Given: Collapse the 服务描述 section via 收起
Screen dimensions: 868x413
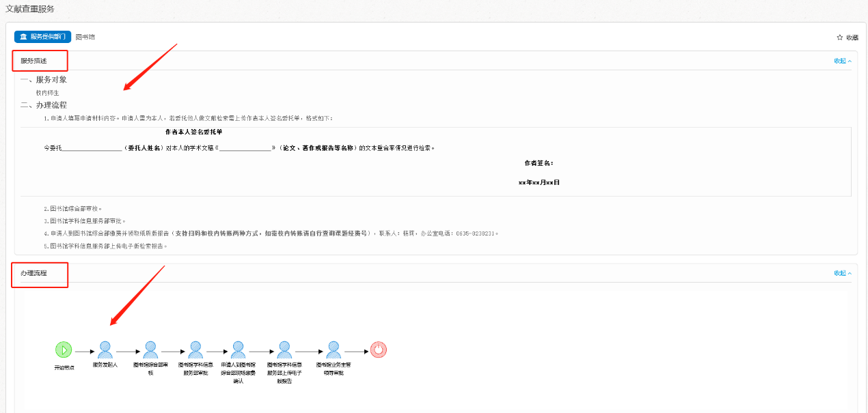Looking at the screenshot, I should 842,61.
